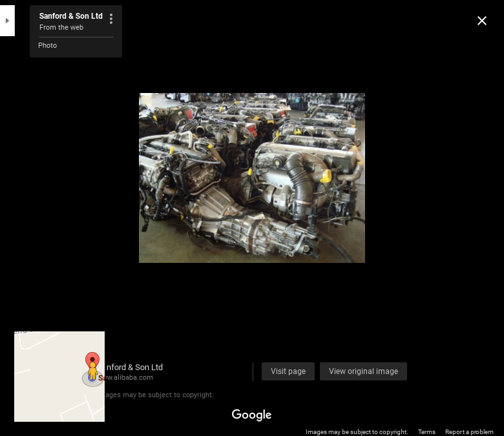Click the red location pin on the minimap

point(92,359)
